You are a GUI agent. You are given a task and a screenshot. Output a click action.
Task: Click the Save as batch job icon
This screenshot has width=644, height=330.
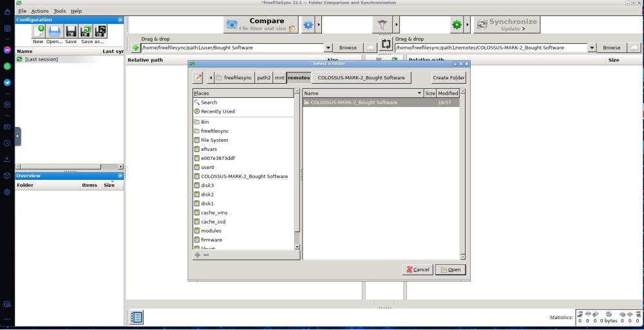click(100, 32)
